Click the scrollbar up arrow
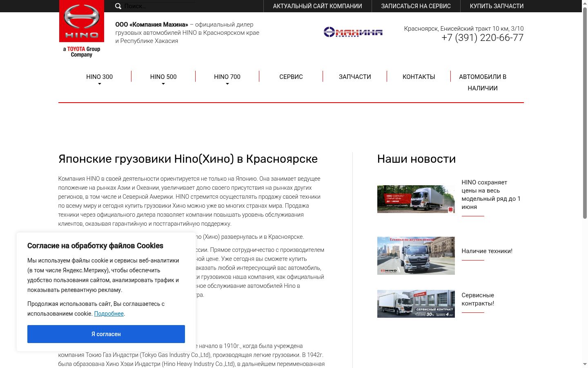 [x=585, y=3]
